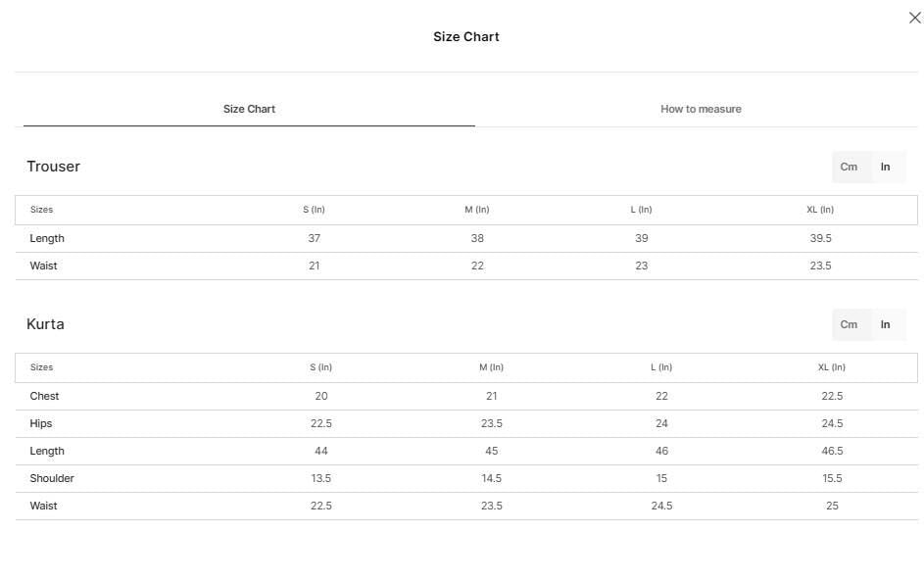Viewport: 924px width, 581px height.
Task: Select the Trouser S (In) column header
Action: 314,210
